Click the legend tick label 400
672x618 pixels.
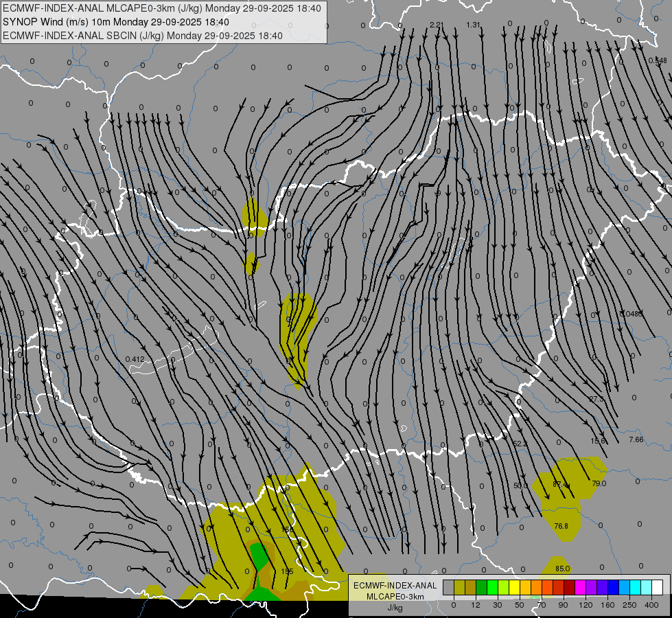pos(651,605)
